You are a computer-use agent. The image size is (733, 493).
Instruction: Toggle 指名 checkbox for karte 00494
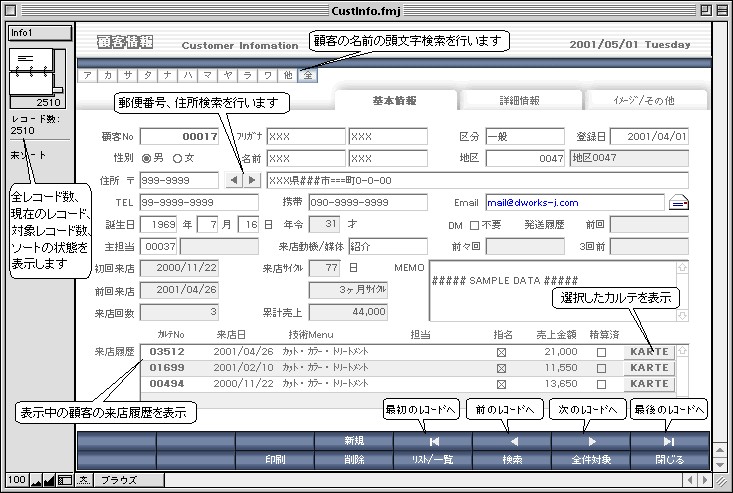click(501, 384)
